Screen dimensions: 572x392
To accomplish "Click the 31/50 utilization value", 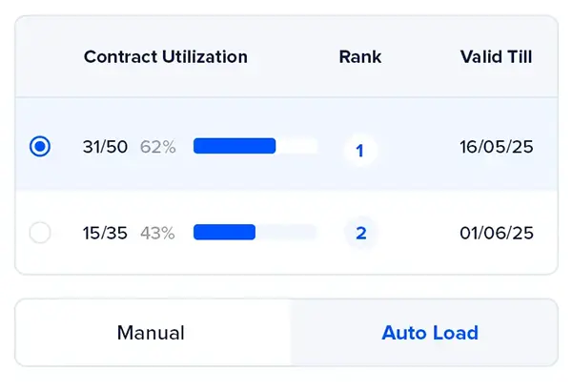I will 104,147.
